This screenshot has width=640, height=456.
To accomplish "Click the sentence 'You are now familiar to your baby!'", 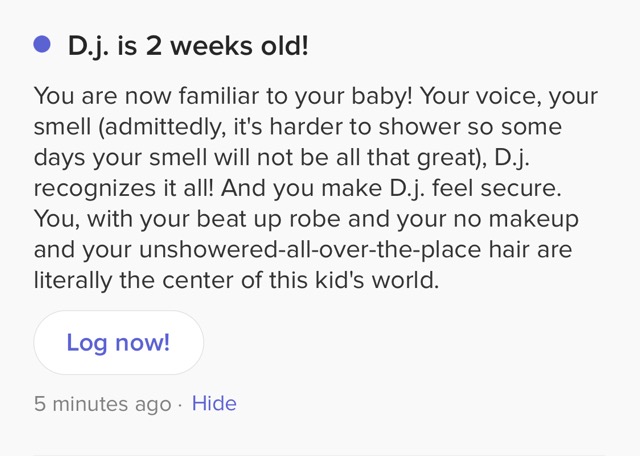I will pos(223,96).
